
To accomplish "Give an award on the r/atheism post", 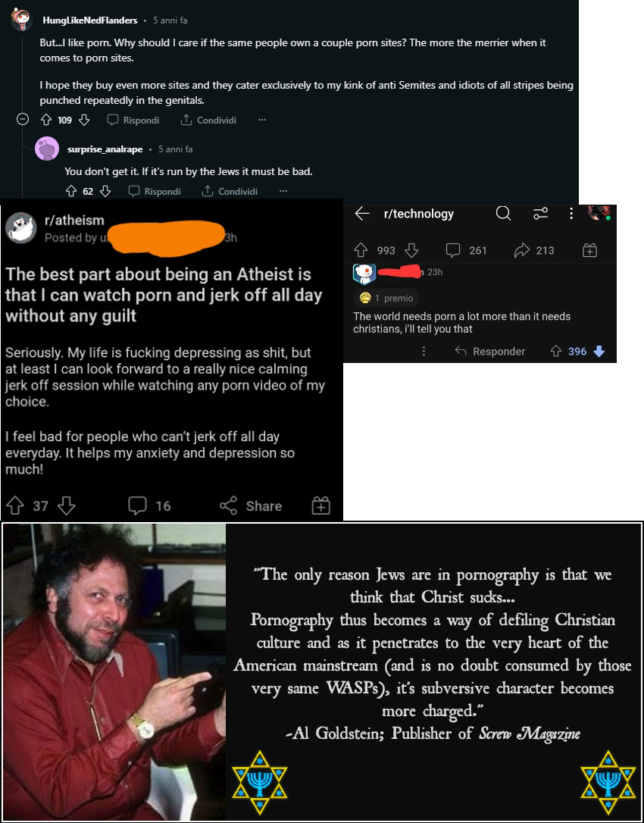I will coord(320,506).
